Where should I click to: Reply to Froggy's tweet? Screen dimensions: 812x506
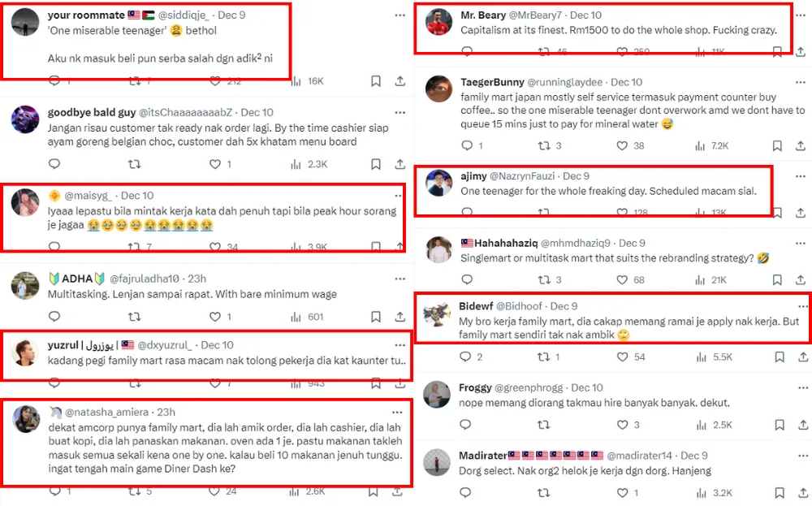click(x=466, y=425)
